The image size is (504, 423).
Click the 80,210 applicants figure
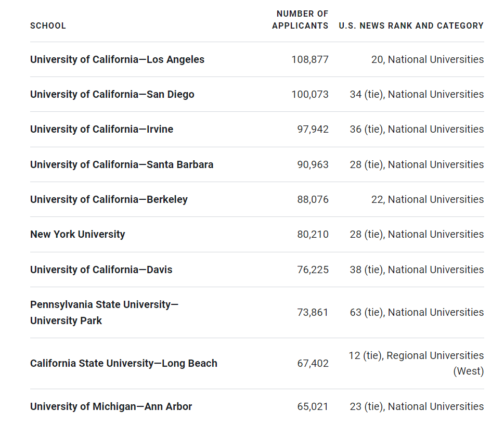313,234
